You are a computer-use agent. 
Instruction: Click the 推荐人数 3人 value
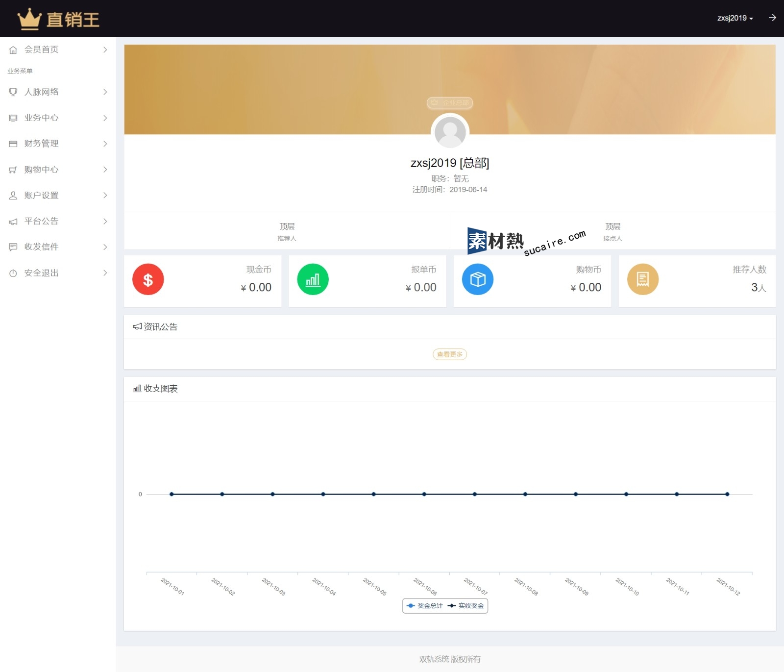coord(759,287)
